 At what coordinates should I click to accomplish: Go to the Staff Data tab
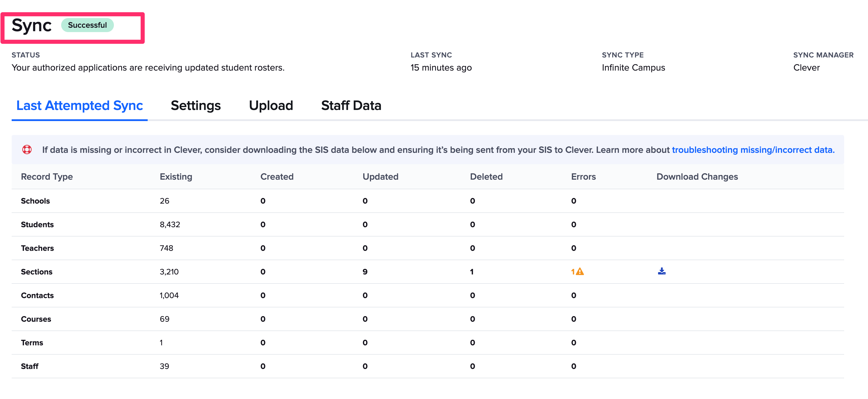coord(351,106)
